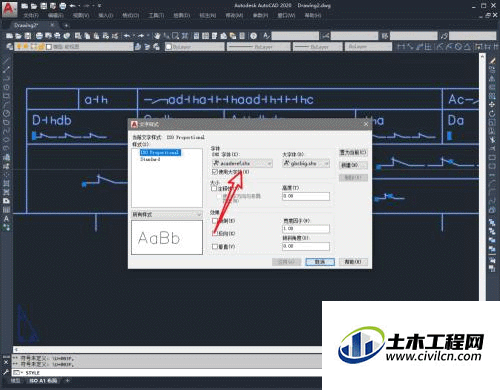The height and width of the screenshot is (390, 500).
Task: Click the Height input field
Action: (x=306, y=196)
